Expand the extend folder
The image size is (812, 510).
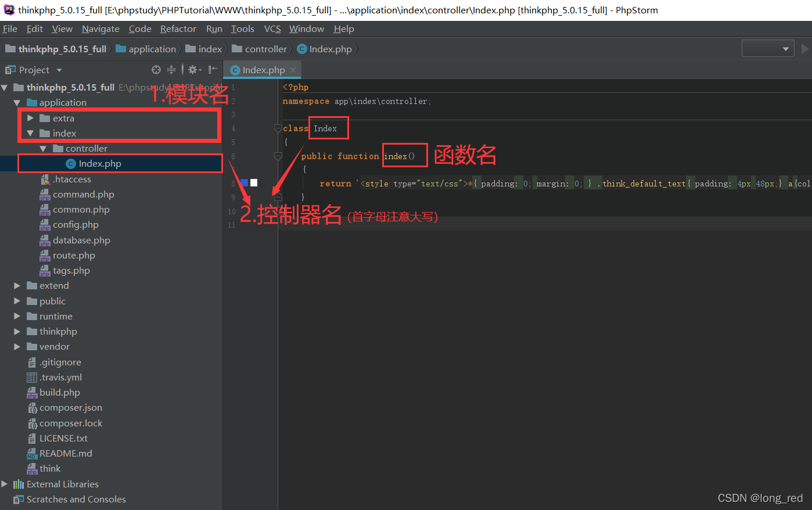coord(17,286)
